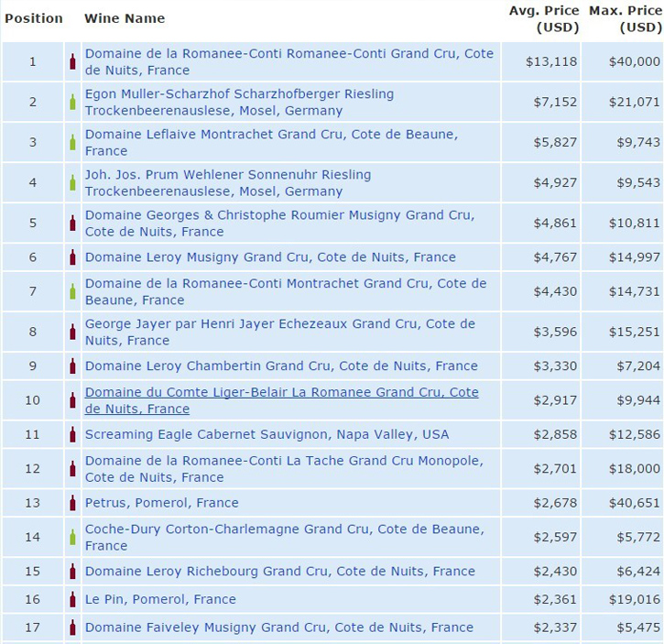Image resolution: width=664 pixels, height=644 pixels.
Task: Click red bottle icon beside Domaine Leroy Musigny
Action: pyautogui.click(x=72, y=257)
